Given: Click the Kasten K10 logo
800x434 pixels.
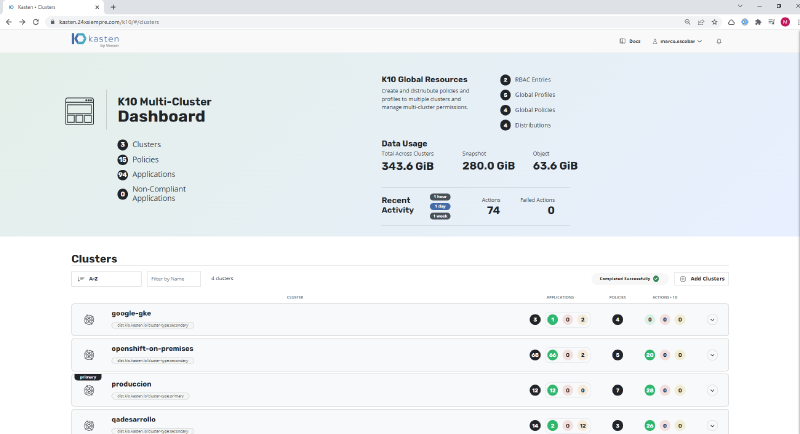Looking at the screenshot, I should 95,40.
